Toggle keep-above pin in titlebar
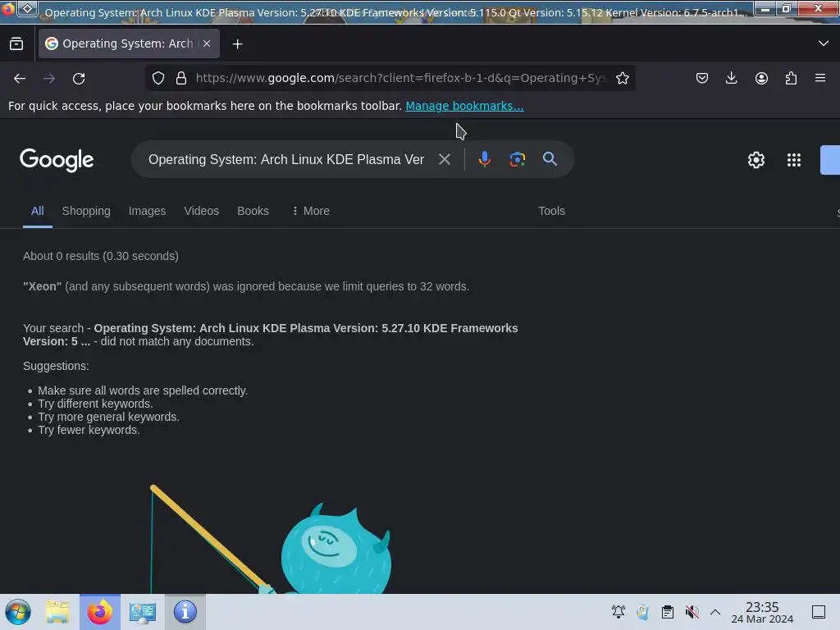 (27, 8)
